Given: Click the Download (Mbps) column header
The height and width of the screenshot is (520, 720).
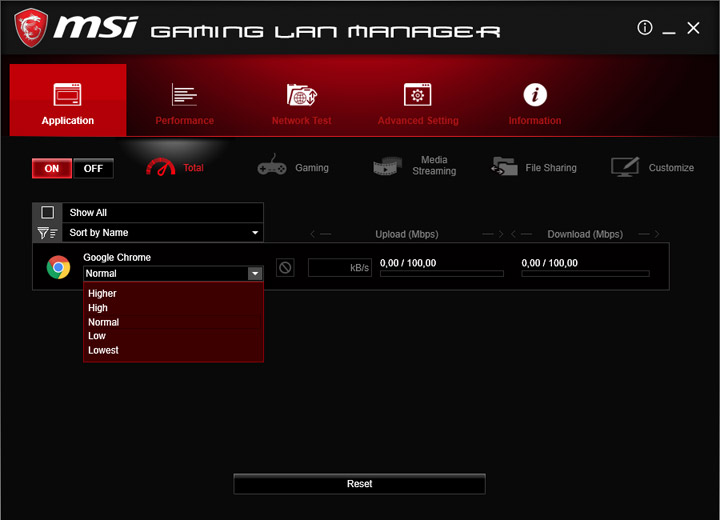Looking at the screenshot, I should click(x=585, y=234).
